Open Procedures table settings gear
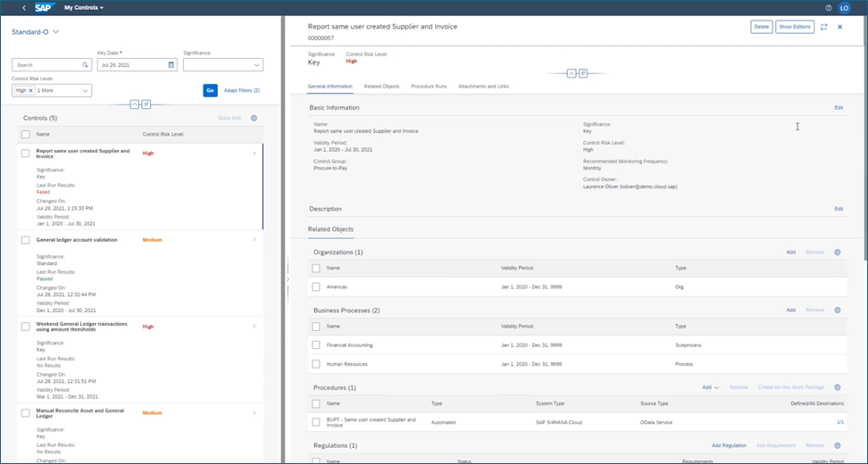Image resolution: width=868 pixels, height=464 pixels. pos(838,387)
